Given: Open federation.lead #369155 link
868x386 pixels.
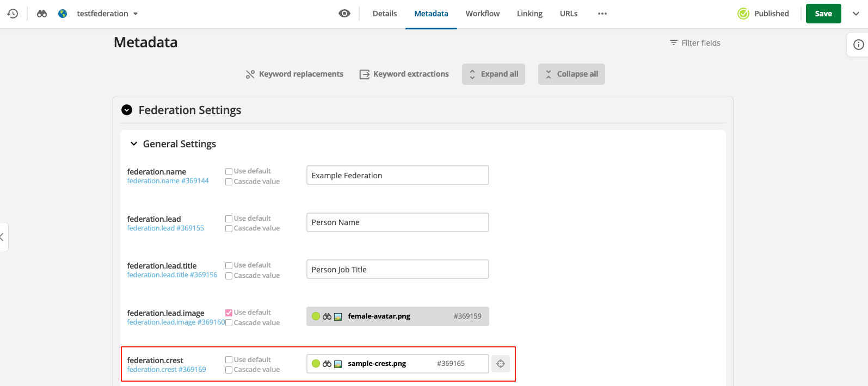Looking at the screenshot, I should click(165, 228).
